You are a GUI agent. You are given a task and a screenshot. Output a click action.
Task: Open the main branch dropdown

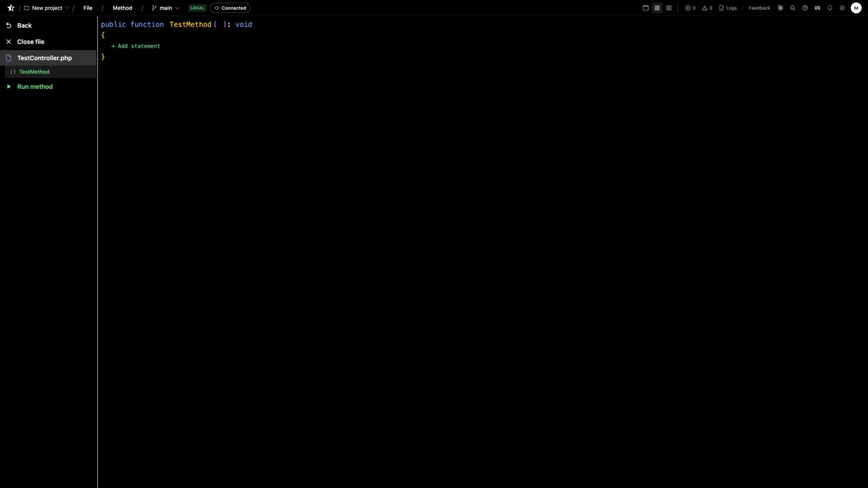coord(165,8)
